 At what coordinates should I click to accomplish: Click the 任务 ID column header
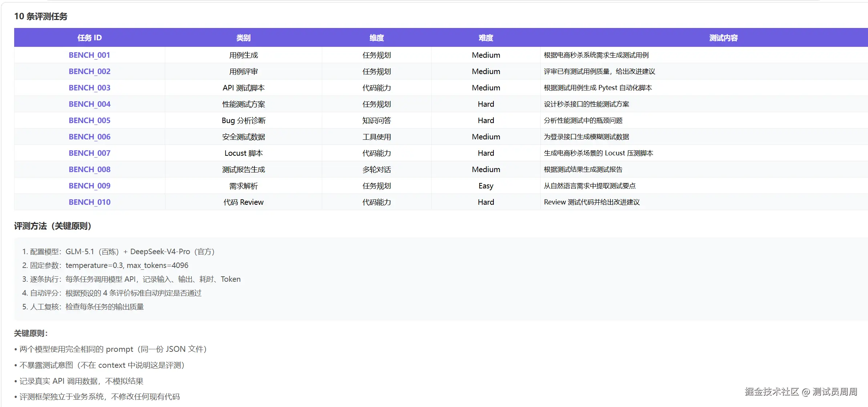(89, 38)
